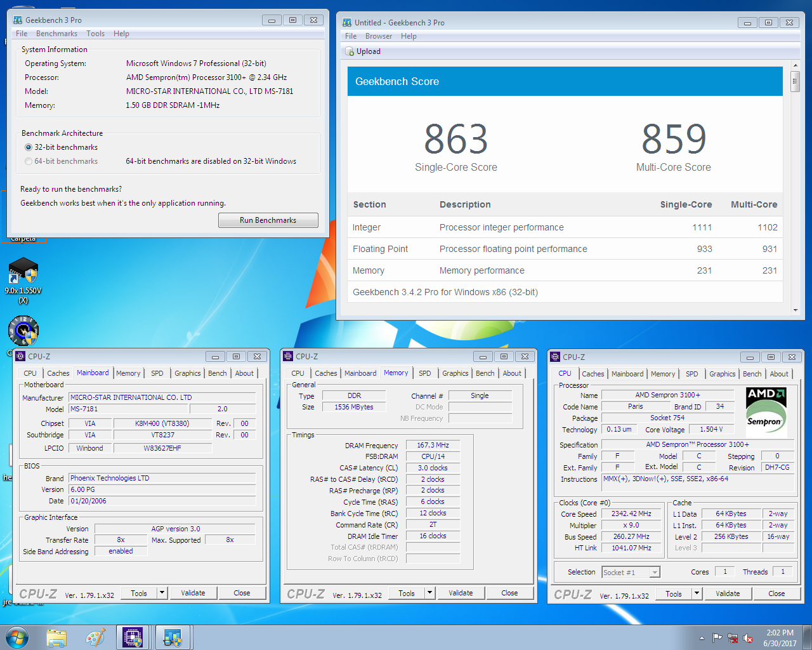Open About tab in CPU-Z Memory window
Viewport: 812px width, 650px height.
coord(512,373)
